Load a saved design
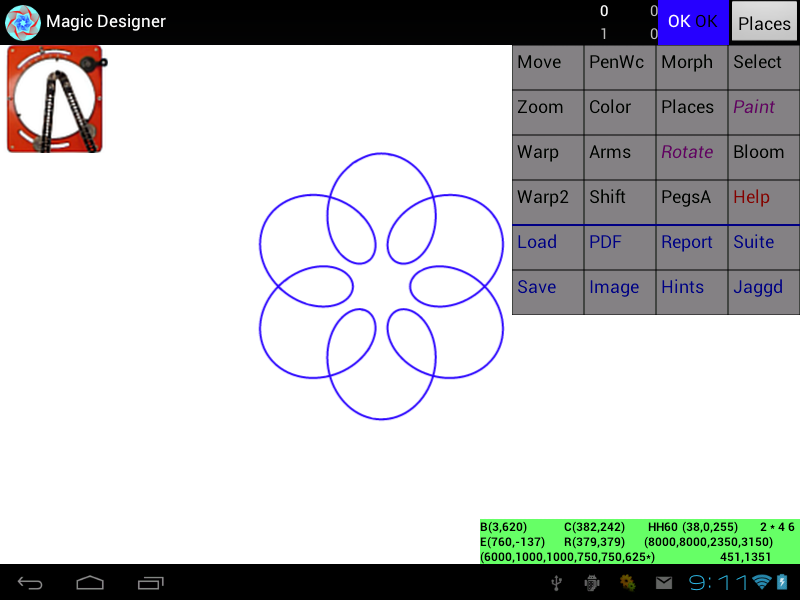The width and height of the screenshot is (800, 600). [547, 247]
